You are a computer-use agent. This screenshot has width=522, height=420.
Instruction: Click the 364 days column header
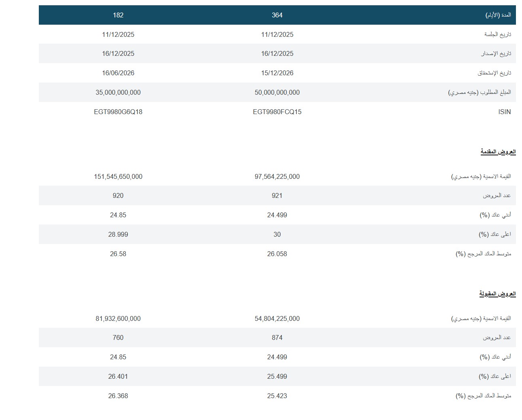point(277,15)
